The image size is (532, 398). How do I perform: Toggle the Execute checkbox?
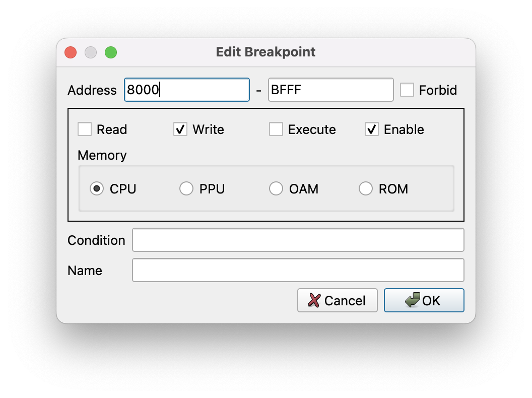[x=276, y=129]
